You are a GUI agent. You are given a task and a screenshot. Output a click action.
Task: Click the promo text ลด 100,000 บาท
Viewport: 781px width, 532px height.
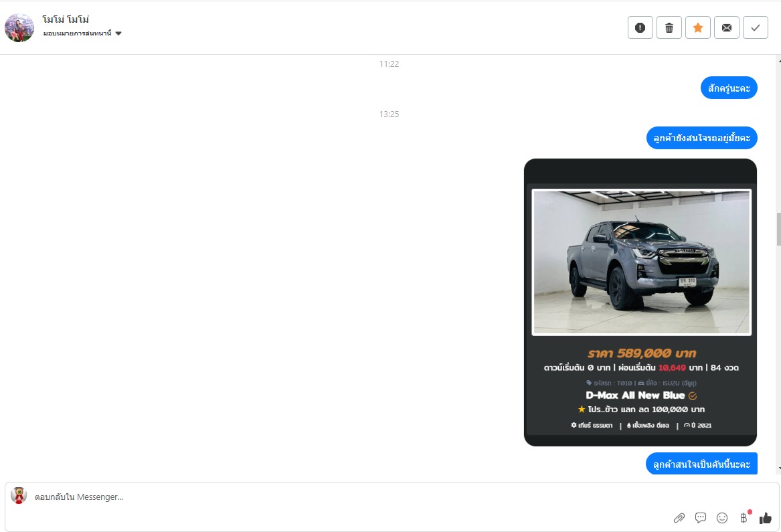click(x=671, y=410)
